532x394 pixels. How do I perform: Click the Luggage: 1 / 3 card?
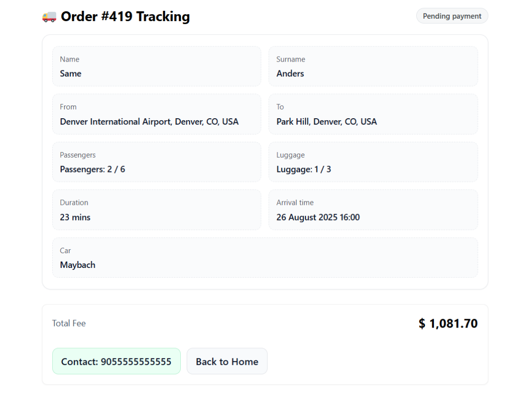pyautogui.click(x=373, y=162)
